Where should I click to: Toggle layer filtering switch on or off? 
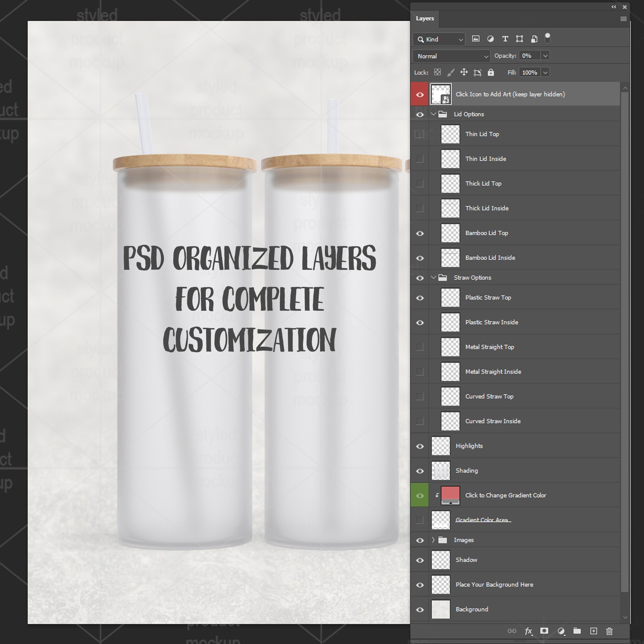(547, 38)
